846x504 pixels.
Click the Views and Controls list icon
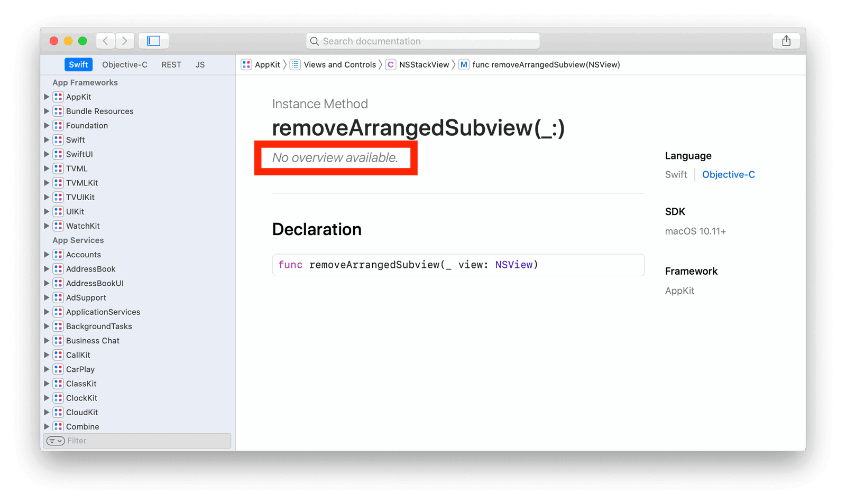295,65
